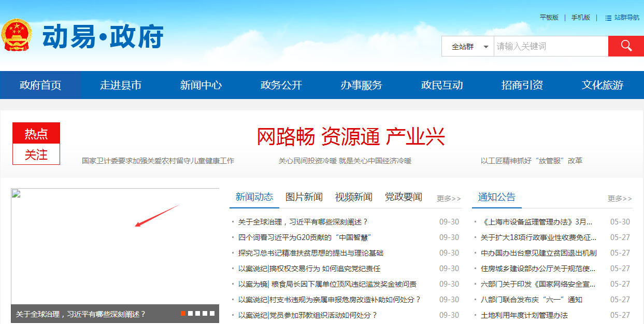644x324 pixels.
Task: Expand the 全站群 search scope dropdown
Action: [x=468, y=47]
